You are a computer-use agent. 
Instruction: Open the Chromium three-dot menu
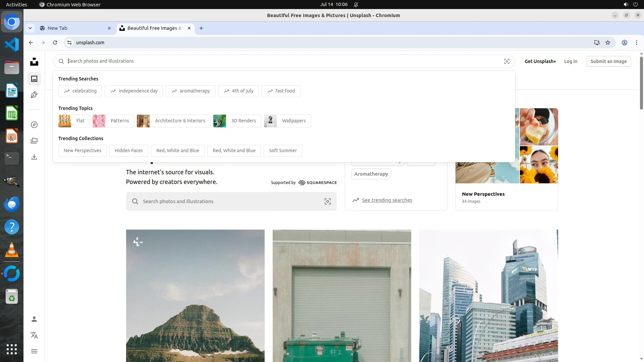(636, 43)
